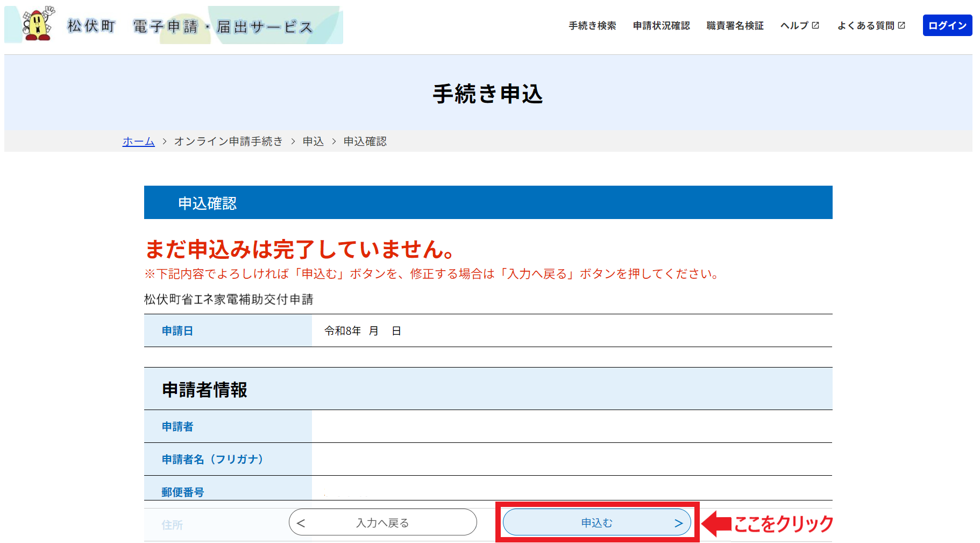This screenshot has width=980, height=543.
Task: Go to ホーム breadcrumb link
Action: pyautogui.click(x=138, y=141)
